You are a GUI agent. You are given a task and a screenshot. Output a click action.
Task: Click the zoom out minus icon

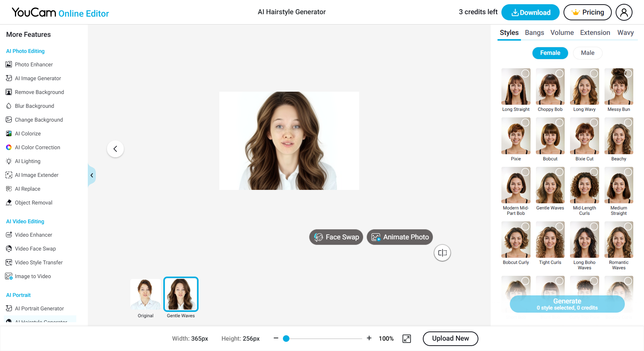[x=276, y=338]
